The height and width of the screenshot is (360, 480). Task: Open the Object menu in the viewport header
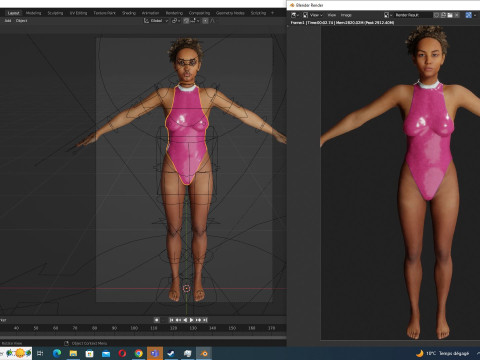click(x=21, y=21)
